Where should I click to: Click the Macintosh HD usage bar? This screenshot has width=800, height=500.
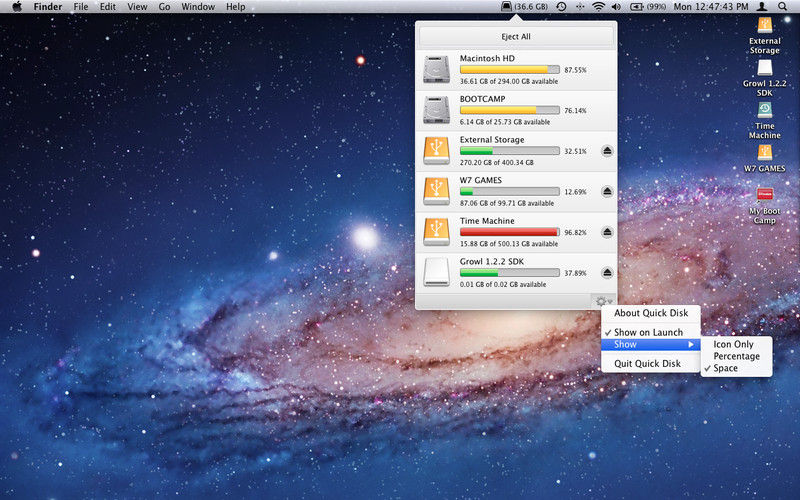tap(510, 69)
